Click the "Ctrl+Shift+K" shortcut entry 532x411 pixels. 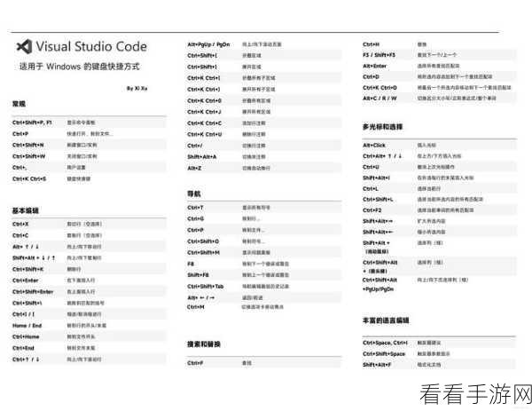(x=28, y=269)
